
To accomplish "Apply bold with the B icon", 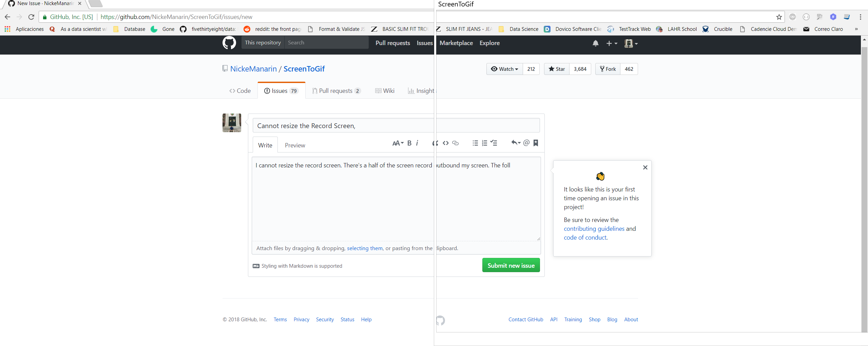I will pos(409,143).
